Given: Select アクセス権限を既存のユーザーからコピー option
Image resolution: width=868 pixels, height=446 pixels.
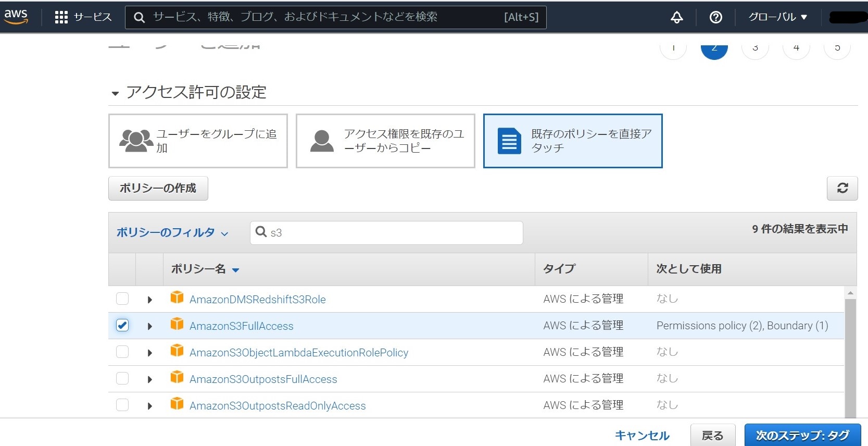Looking at the screenshot, I should (385, 141).
